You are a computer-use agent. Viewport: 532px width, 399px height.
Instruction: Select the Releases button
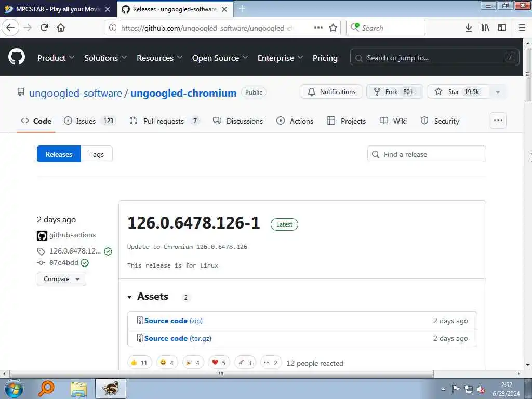pyautogui.click(x=59, y=154)
